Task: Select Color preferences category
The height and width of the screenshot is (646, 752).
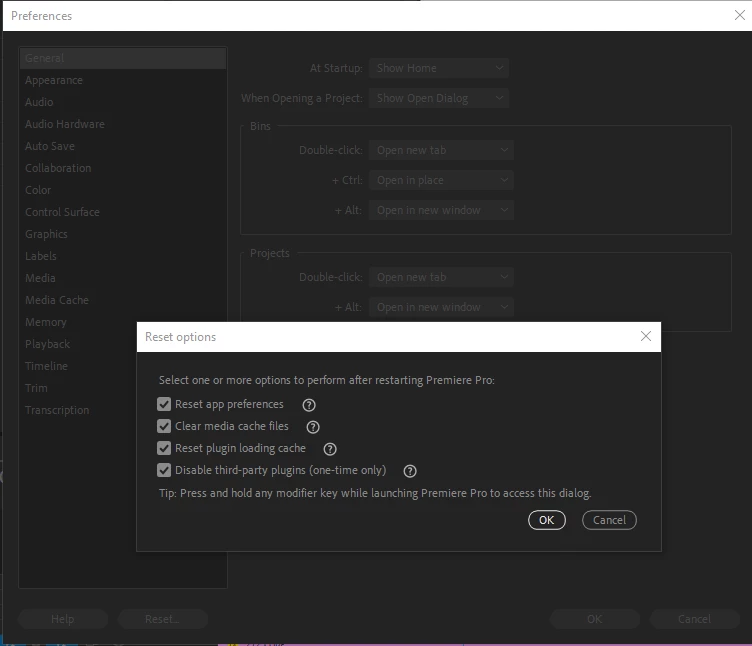Action: pyautogui.click(x=123, y=190)
